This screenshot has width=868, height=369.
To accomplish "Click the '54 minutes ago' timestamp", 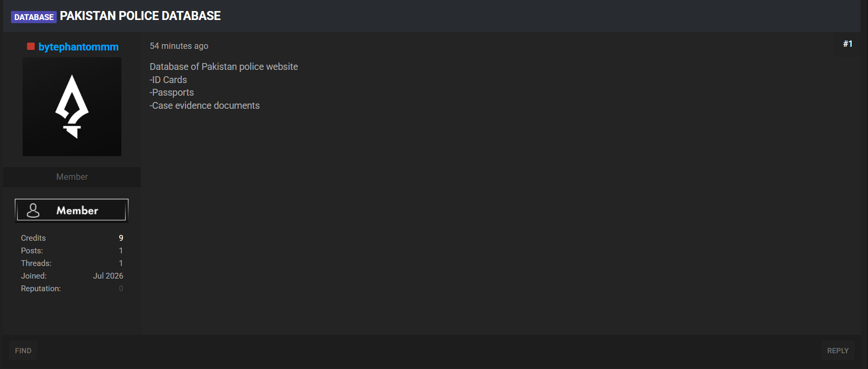I will pyautogui.click(x=179, y=46).
